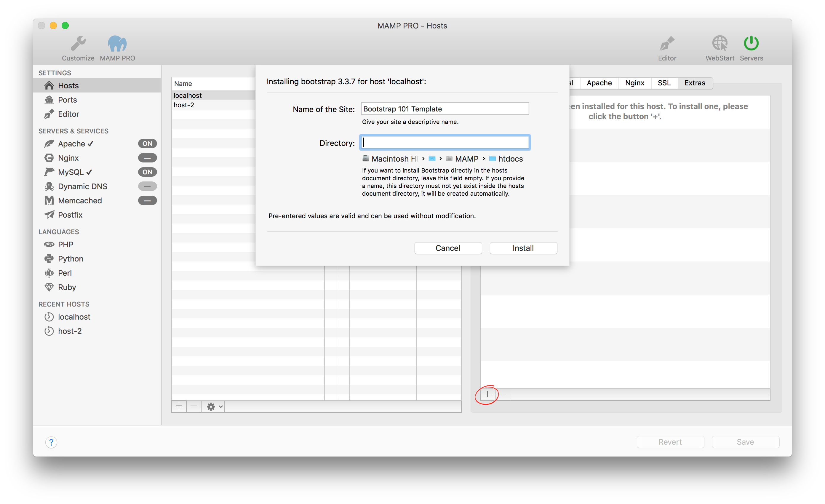Viewport: 825px width, 504px height.
Task: Launch WebStart globe icon
Action: point(720,44)
